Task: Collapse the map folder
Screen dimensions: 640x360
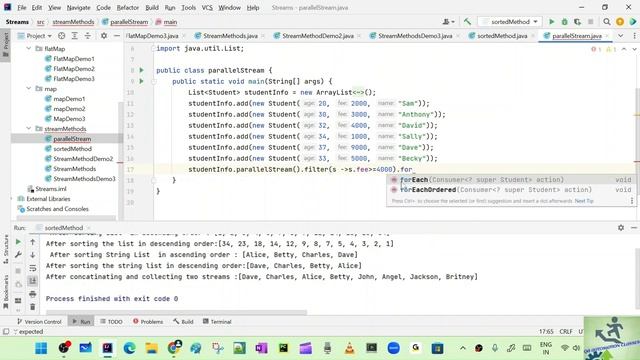Action: point(29,89)
